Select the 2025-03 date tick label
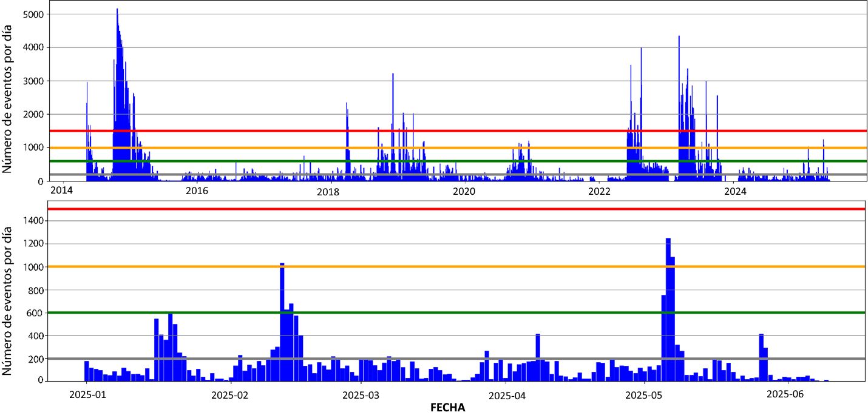Image resolution: width=868 pixels, height=415 pixels. click(361, 394)
